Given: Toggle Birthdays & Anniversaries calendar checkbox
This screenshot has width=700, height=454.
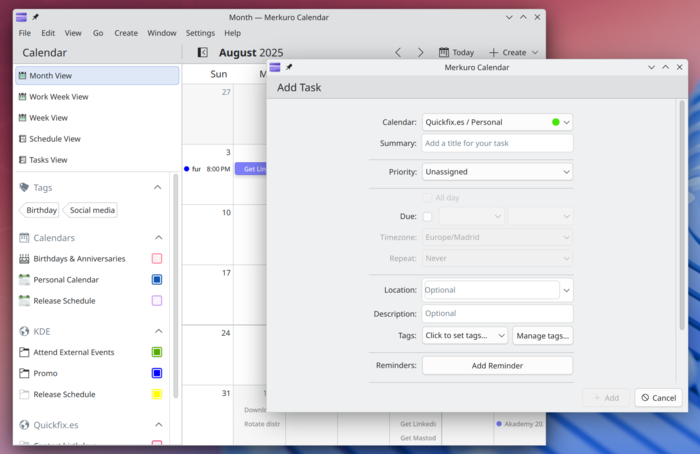Looking at the screenshot, I should (157, 258).
